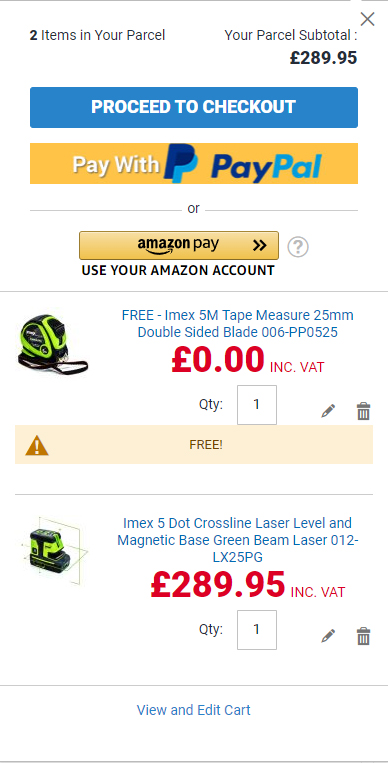
Task: Pay with the PayPal button
Action: (194, 164)
